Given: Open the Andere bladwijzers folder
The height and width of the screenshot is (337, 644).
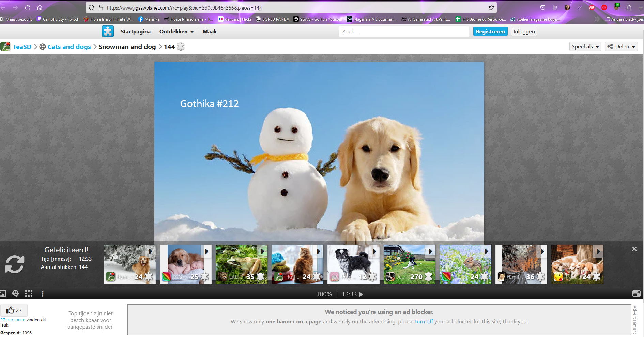Looking at the screenshot, I should [624, 19].
